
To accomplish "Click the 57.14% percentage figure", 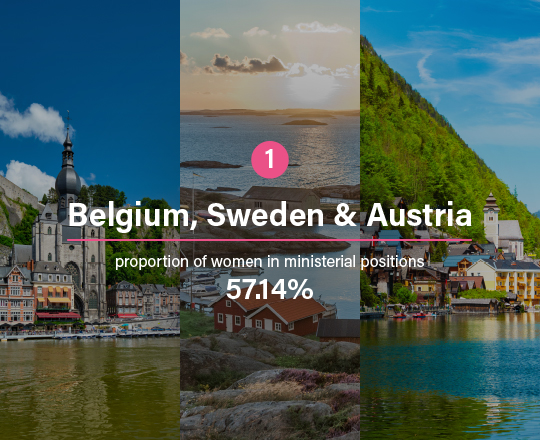I will [x=270, y=289].
